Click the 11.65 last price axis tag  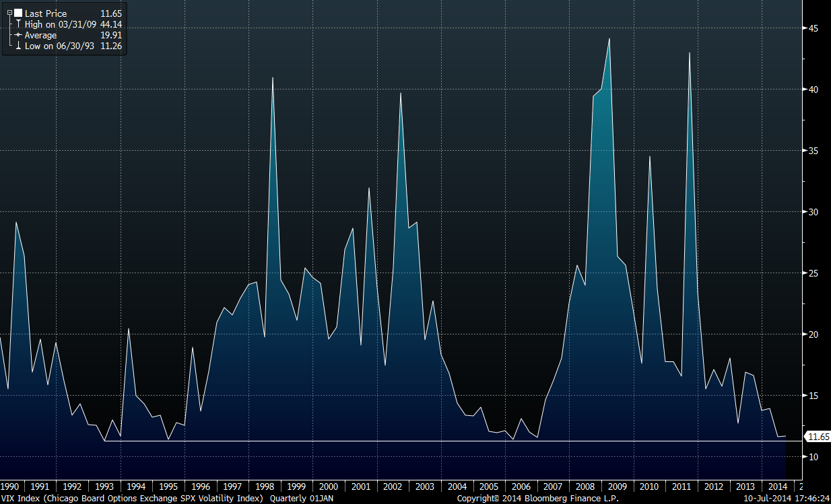click(x=818, y=437)
